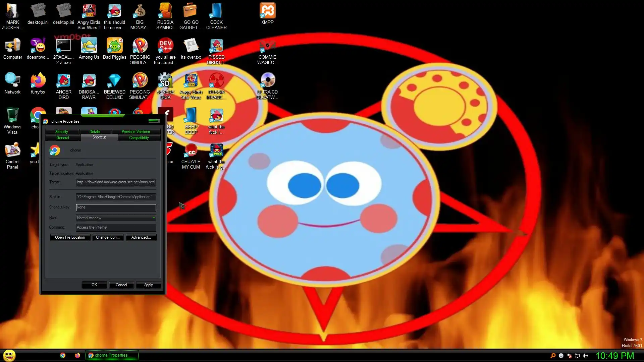
Task: Click the volume speaker tray icon
Action: click(585, 356)
